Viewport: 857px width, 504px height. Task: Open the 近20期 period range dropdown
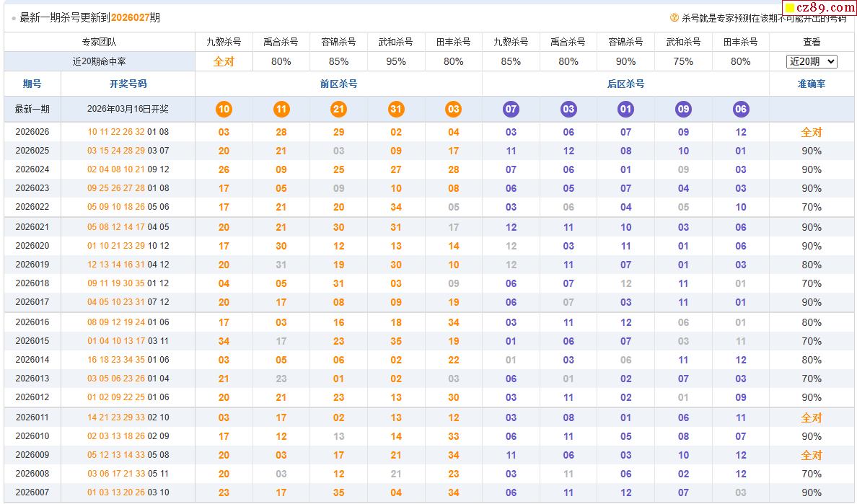coord(812,62)
